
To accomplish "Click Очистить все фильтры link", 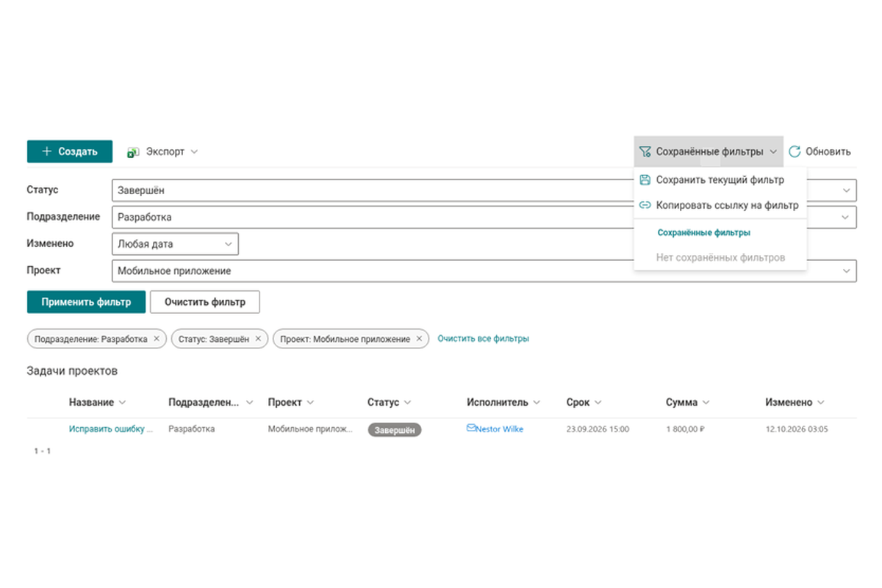I will [x=484, y=339].
